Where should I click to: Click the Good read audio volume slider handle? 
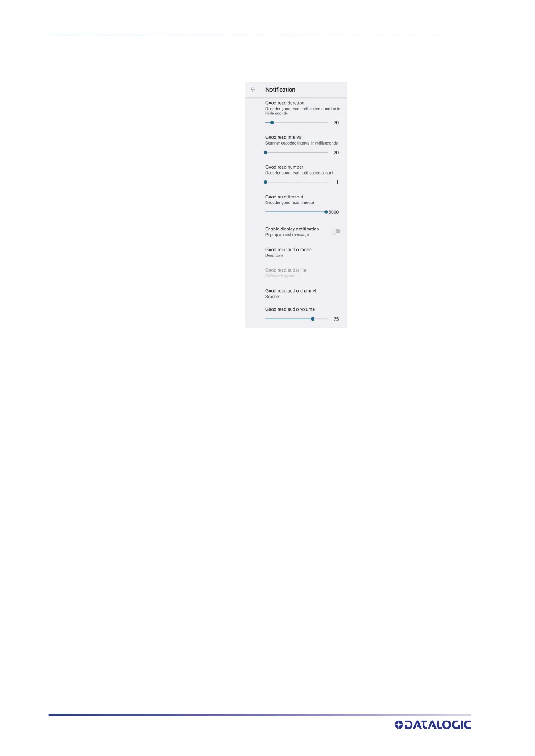[313, 319]
